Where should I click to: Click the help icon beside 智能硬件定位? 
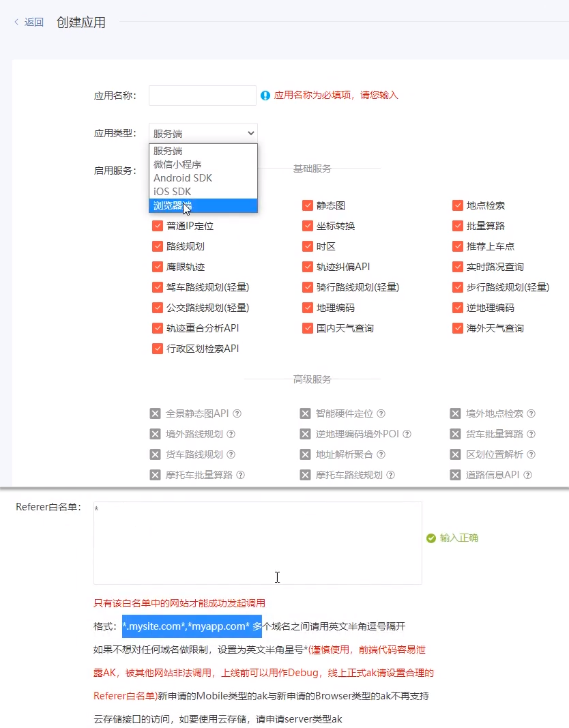click(x=381, y=413)
